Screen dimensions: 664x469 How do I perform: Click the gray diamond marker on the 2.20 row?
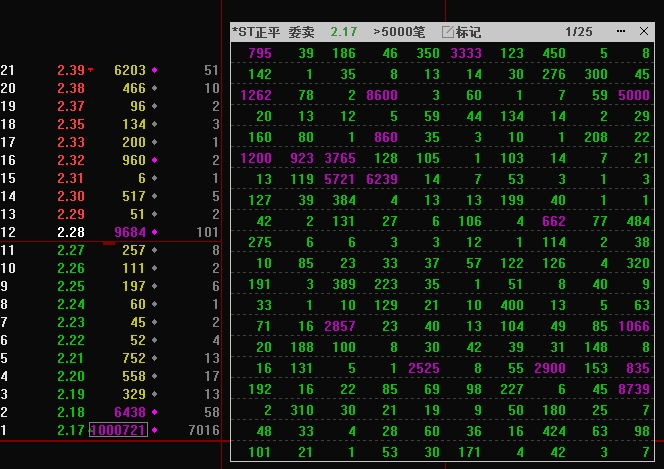pos(155,376)
